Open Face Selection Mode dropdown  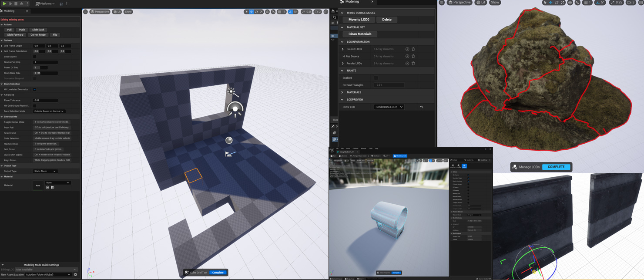tap(49, 111)
